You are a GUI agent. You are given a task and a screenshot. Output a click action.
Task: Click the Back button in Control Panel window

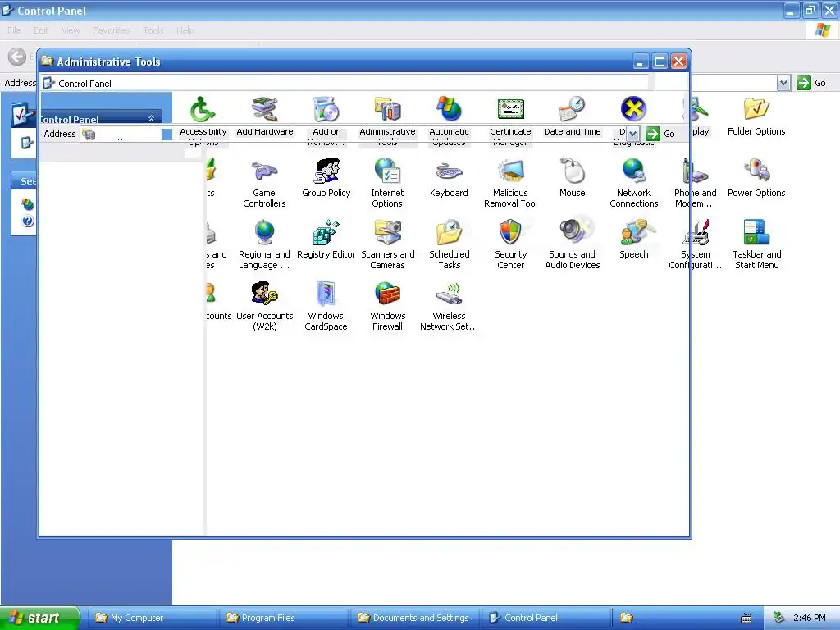pyautogui.click(x=17, y=57)
